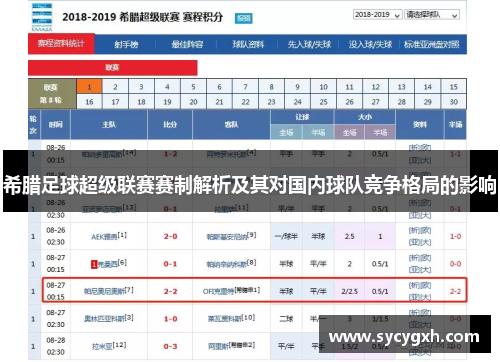Select round 12 in the round grid
Viewport: 500px width, 362px height.
pos(375,87)
